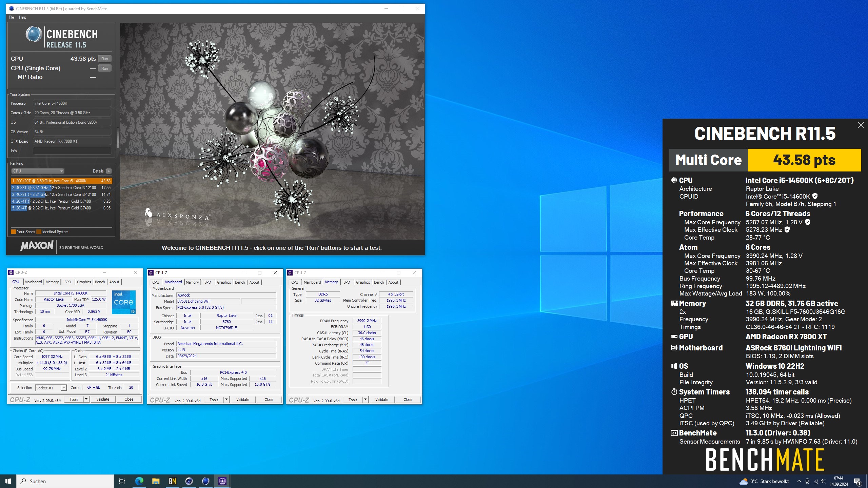Open About tab in Mainboard CPU-Z window

tap(254, 282)
